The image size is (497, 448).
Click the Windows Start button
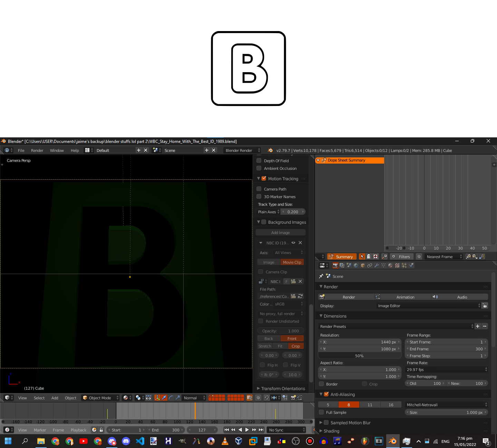[8, 441]
